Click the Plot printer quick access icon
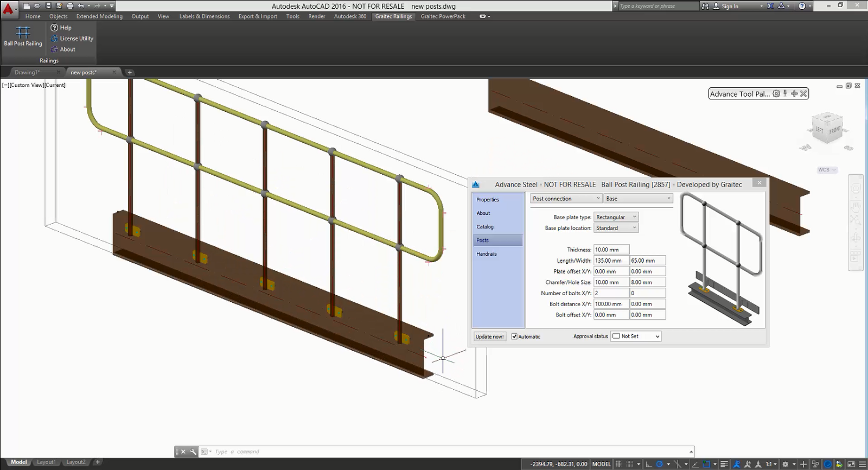Viewport: 868px width, 470px height. point(70,6)
